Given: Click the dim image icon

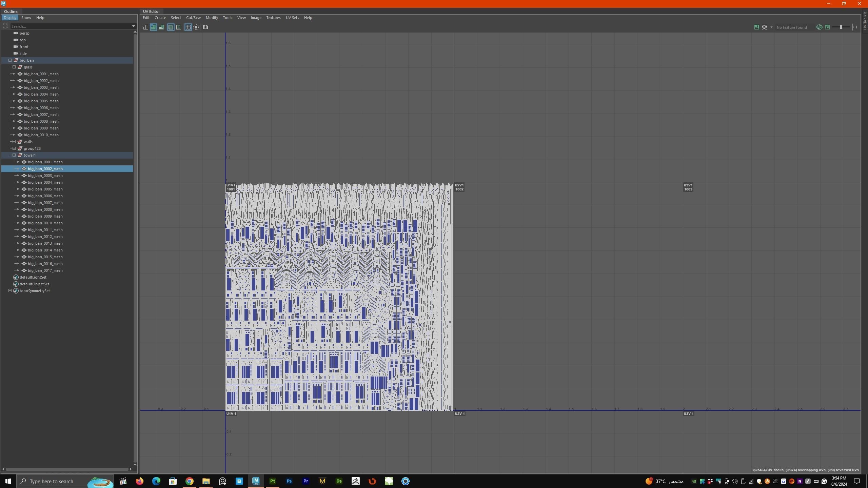Looking at the screenshot, I should 827,27.
